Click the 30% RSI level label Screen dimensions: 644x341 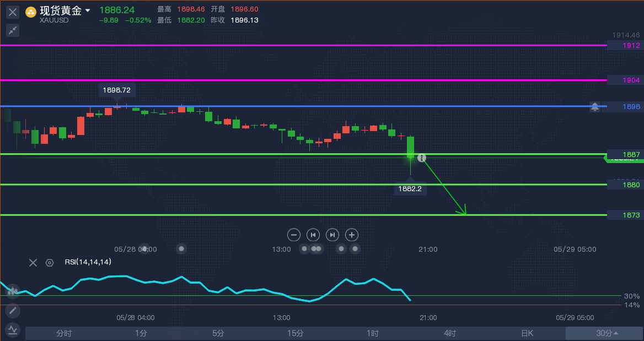632,296
